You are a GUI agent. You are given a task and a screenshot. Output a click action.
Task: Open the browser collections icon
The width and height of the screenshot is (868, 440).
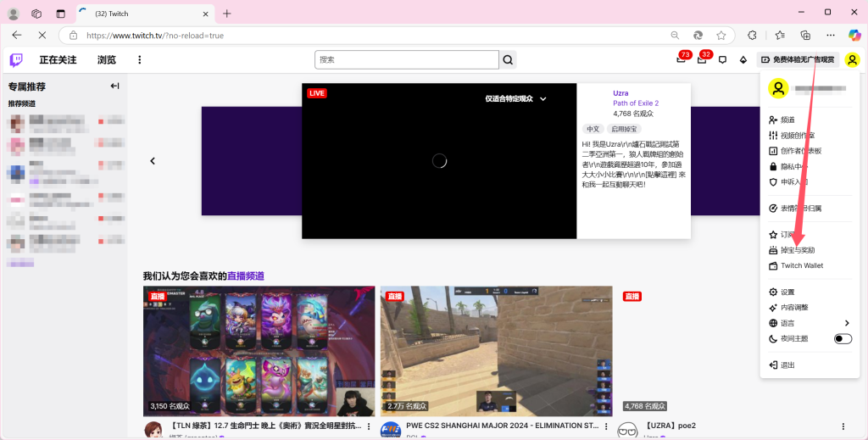click(805, 35)
